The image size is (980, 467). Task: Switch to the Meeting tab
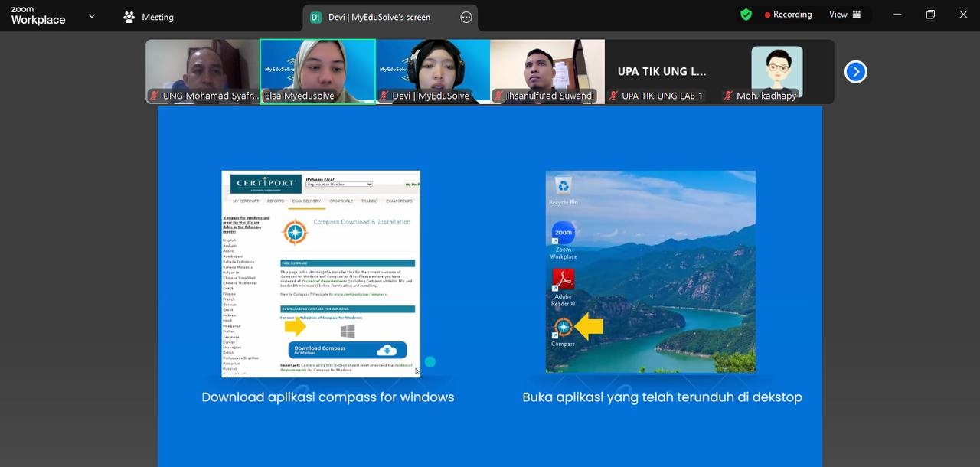pos(149,17)
